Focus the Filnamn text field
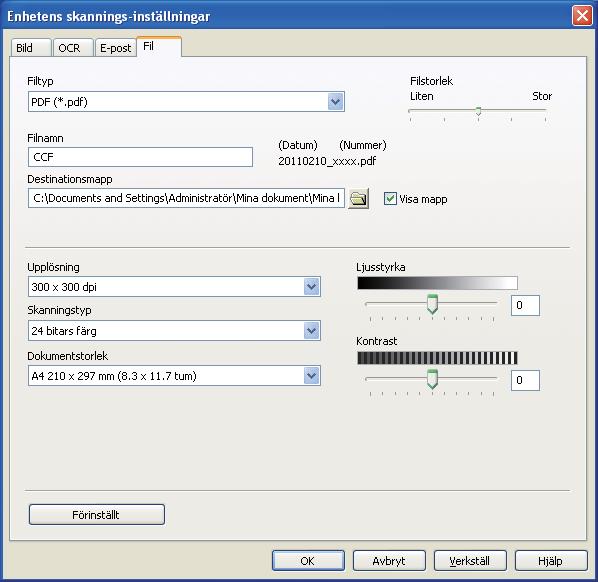Screen dimensions: 598x582 tap(140, 157)
